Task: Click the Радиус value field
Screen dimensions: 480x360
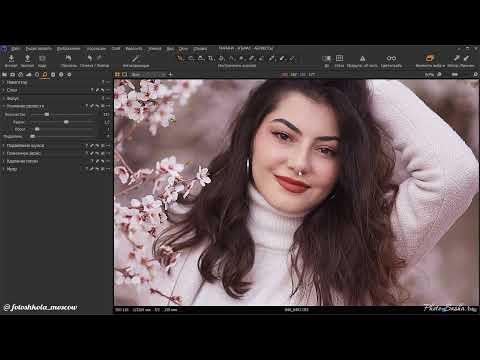Action: [x=107, y=122]
